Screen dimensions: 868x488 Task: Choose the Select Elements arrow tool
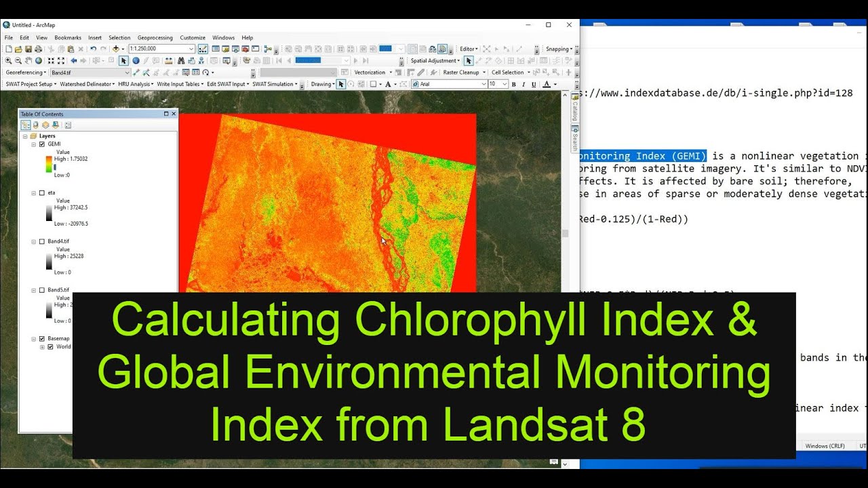click(123, 60)
